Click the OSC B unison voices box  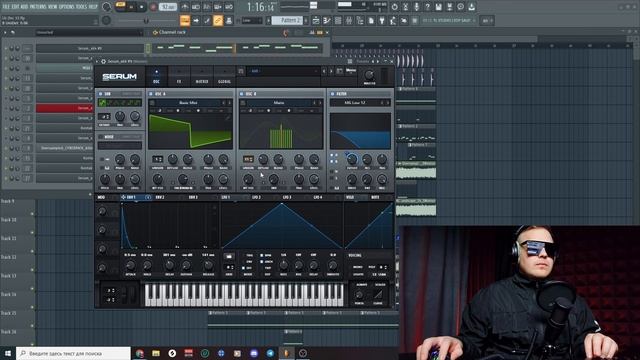tap(248, 159)
